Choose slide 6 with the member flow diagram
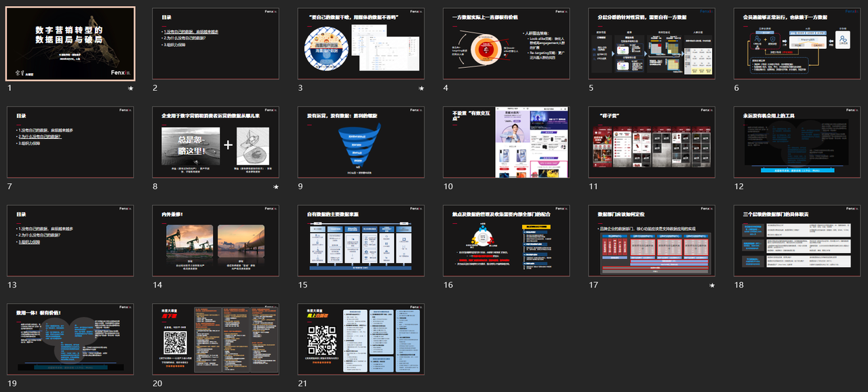 [797, 43]
